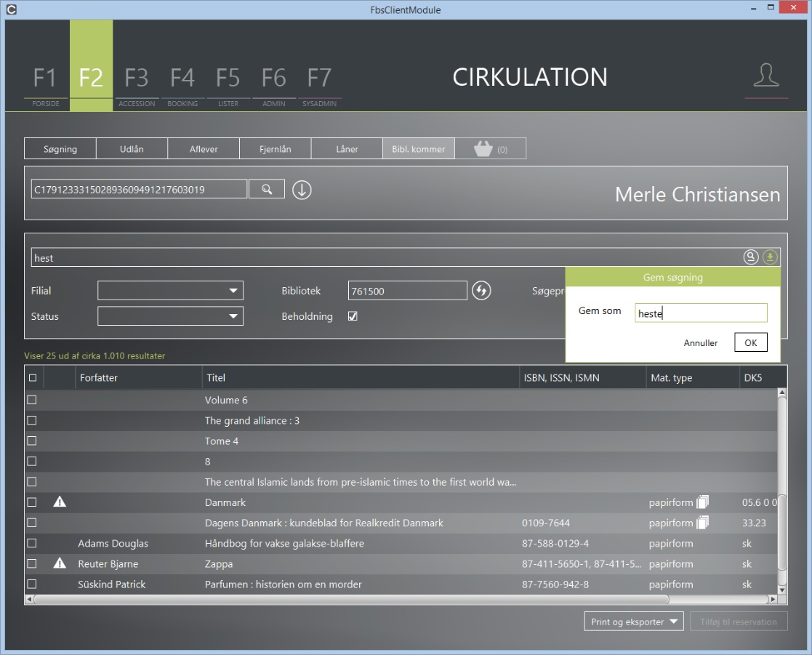The height and width of the screenshot is (655, 812).
Task: Open the Print og eksporter dropdown
Action: [634, 622]
